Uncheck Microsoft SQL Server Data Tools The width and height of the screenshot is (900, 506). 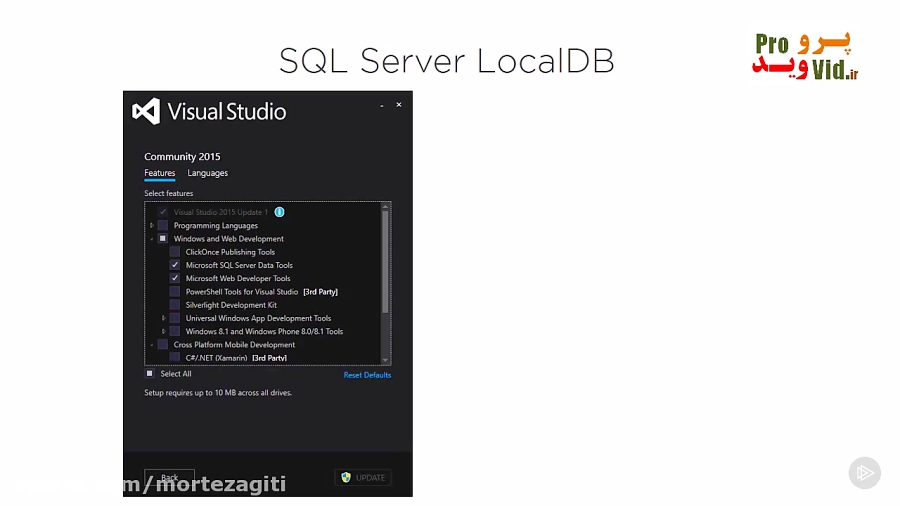(175, 265)
